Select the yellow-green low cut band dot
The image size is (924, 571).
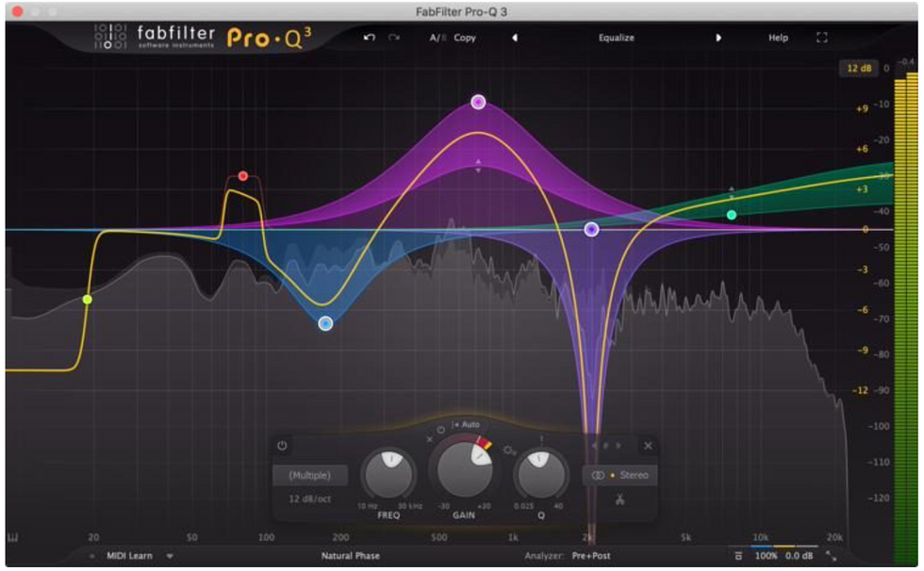tap(87, 300)
